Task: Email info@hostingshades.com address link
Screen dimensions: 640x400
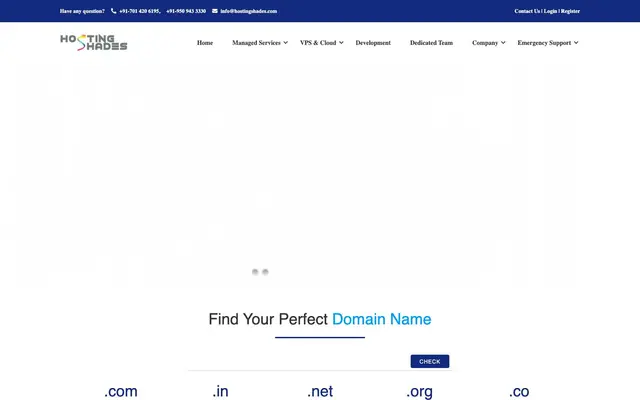Action: coord(249,11)
